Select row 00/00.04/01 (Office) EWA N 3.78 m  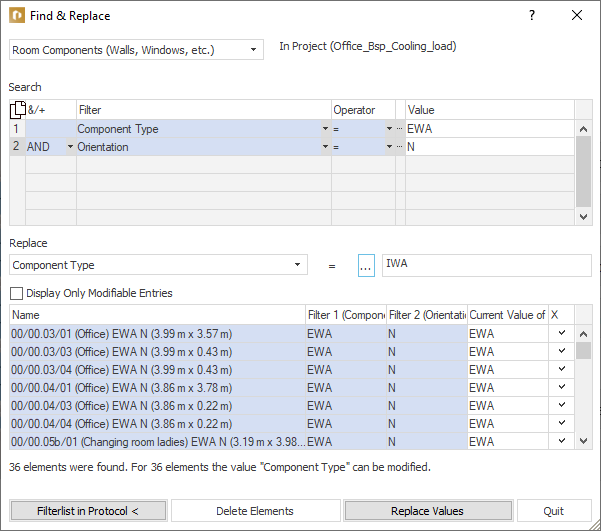click(158, 388)
